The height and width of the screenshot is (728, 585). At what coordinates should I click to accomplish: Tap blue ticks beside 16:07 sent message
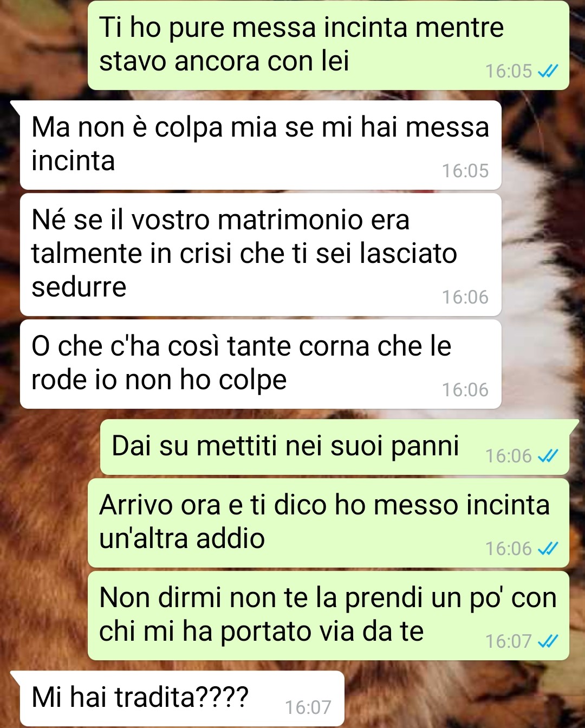pyautogui.click(x=548, y=641)
